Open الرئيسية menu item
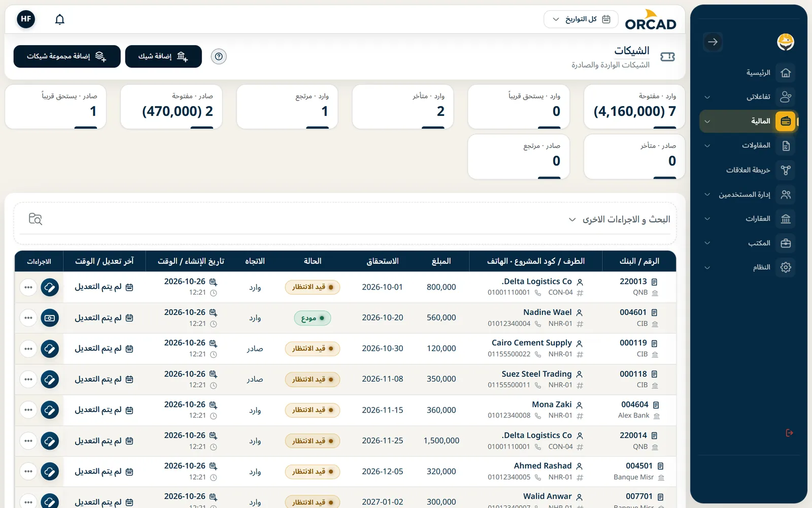812x508 pixels. point(748,73)
